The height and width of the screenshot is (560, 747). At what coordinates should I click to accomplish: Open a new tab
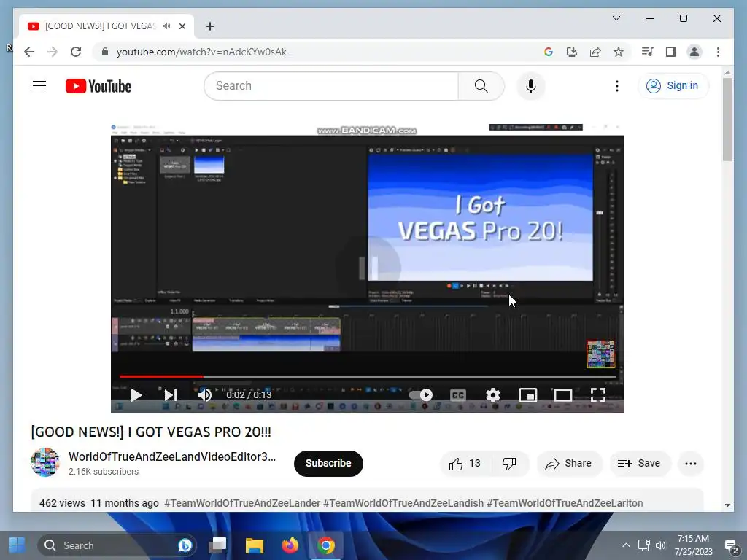click(x=210, y=26)
